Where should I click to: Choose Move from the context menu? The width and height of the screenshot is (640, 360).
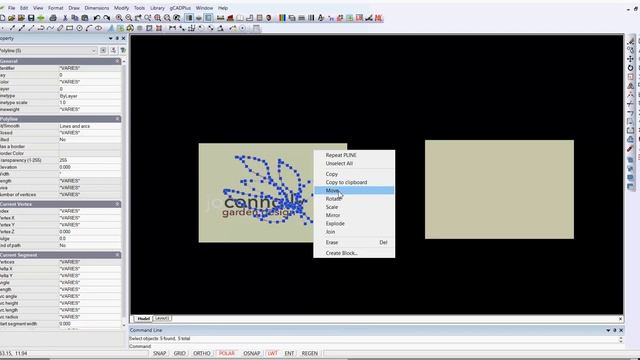[354, 190]
